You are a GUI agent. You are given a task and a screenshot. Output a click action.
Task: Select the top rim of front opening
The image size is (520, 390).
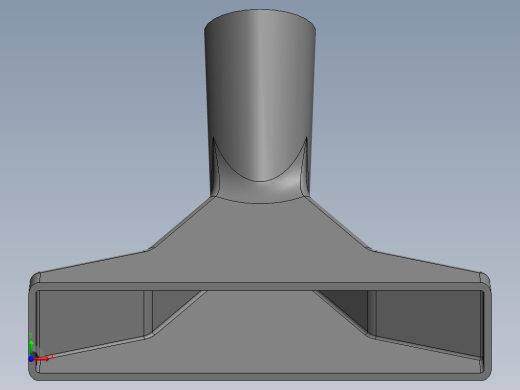pyautogui.click(x=260, y=286)
